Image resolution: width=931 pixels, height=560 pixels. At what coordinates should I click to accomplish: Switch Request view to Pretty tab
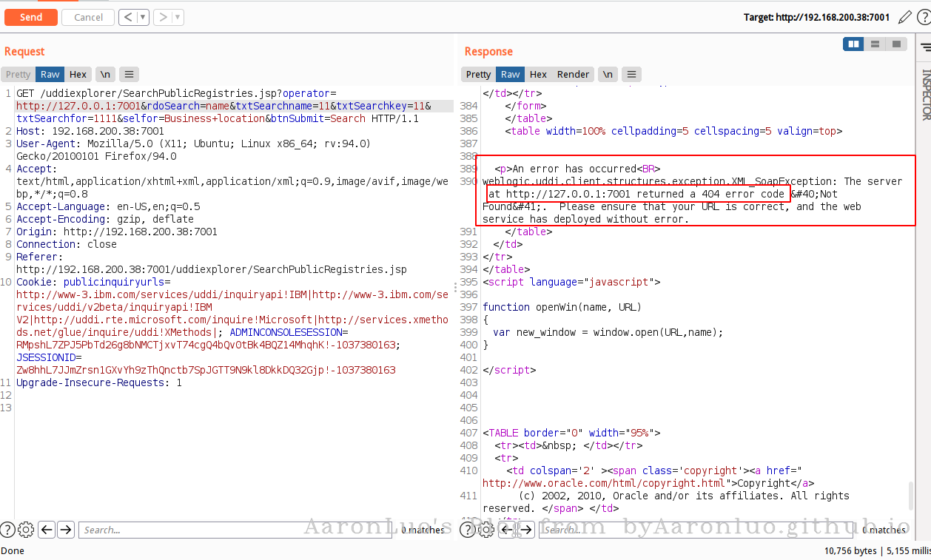point(19,74)
